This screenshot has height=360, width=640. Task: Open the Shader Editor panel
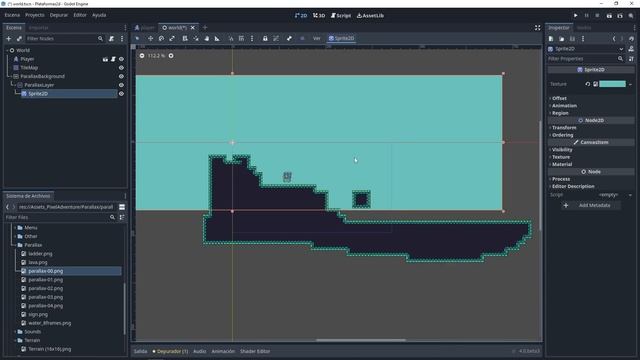[255, 351]
